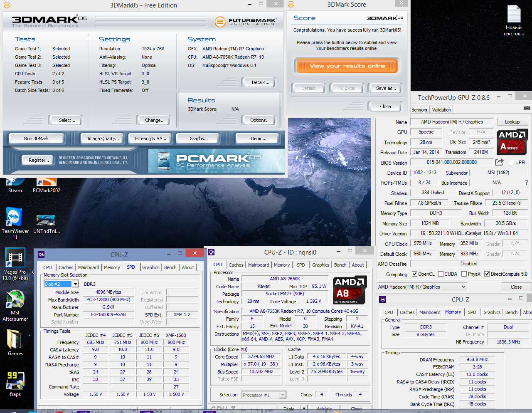Click the Futuremark Corporation logo
532x413 pixels.
click(246, 21)
